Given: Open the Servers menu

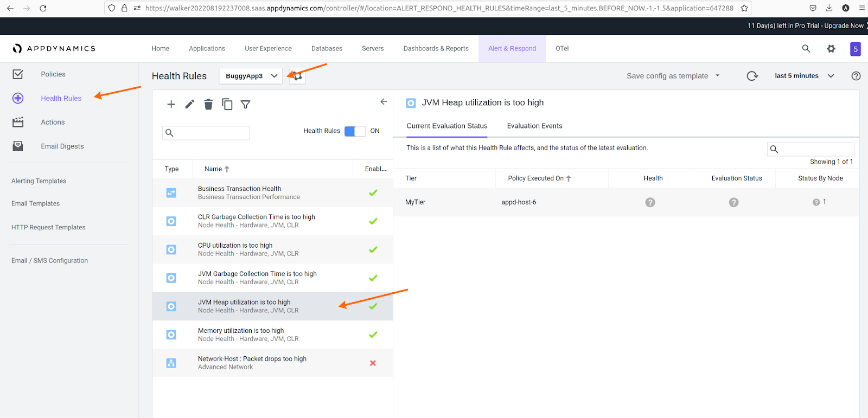Looking at the screenshot, I should 373,49.
